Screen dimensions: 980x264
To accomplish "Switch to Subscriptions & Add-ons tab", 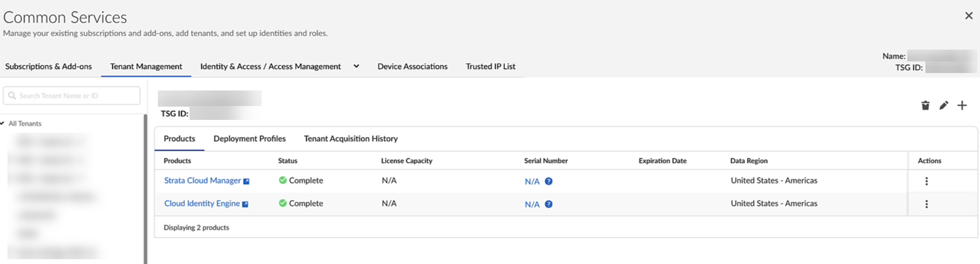I will point(48,66).
